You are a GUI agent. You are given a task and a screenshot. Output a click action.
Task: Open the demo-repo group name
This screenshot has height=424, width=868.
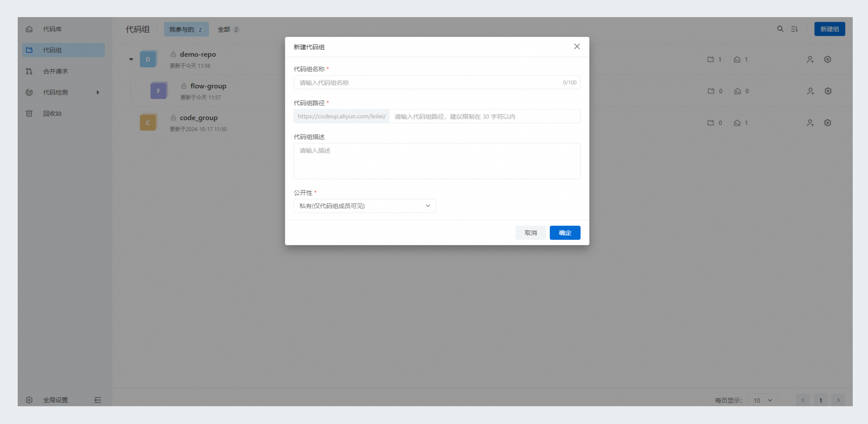[x=198, y=54]
